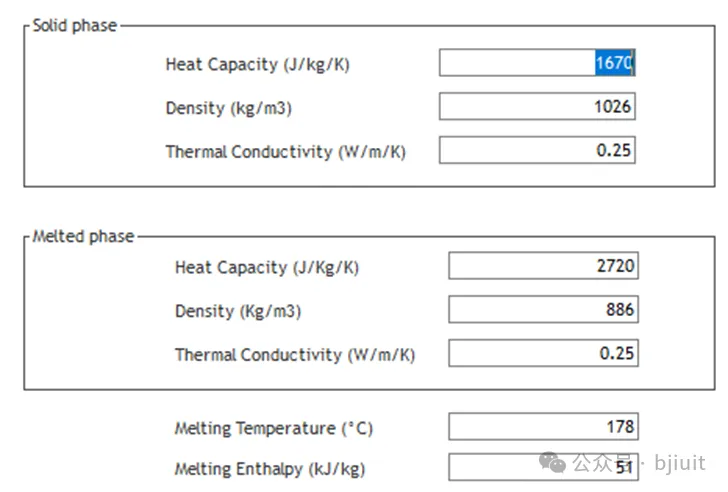Image resolution: width=728 pixels, height=492 pixels.
Task: Click the Melting Temperature input field
Action: [x=543, y=427]
